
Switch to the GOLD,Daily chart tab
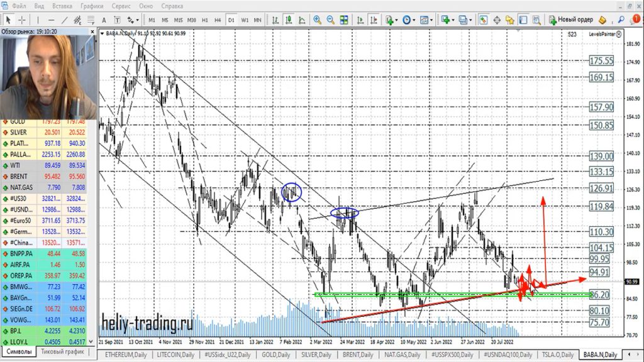pos(277,355)
